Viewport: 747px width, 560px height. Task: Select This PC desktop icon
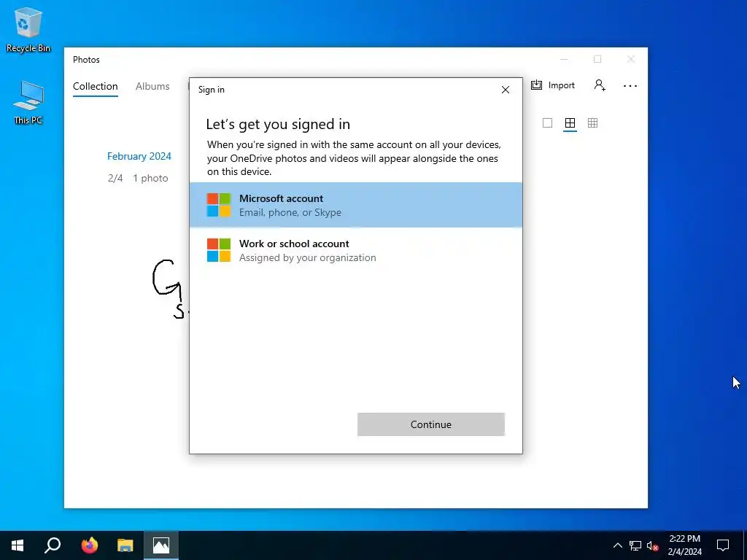(x=28, y=102)
